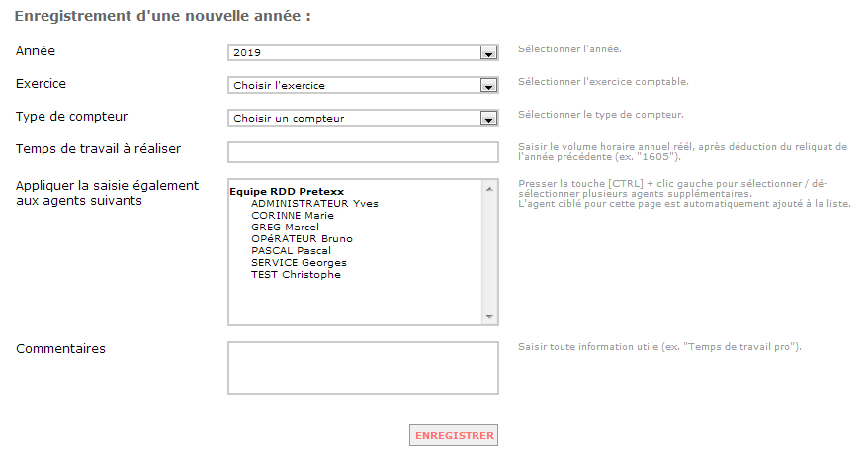The image size is (868, 456).
Task: Click the agent list scrollbar track
Action: click(489, 252)
